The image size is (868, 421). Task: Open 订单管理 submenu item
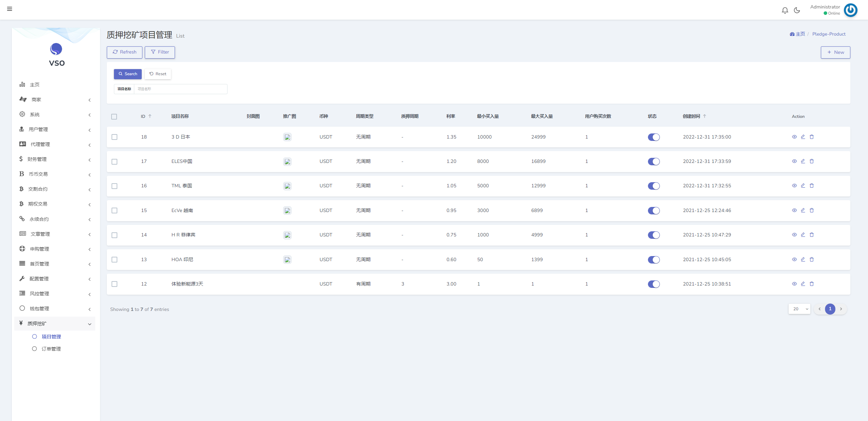coord(51,349)
